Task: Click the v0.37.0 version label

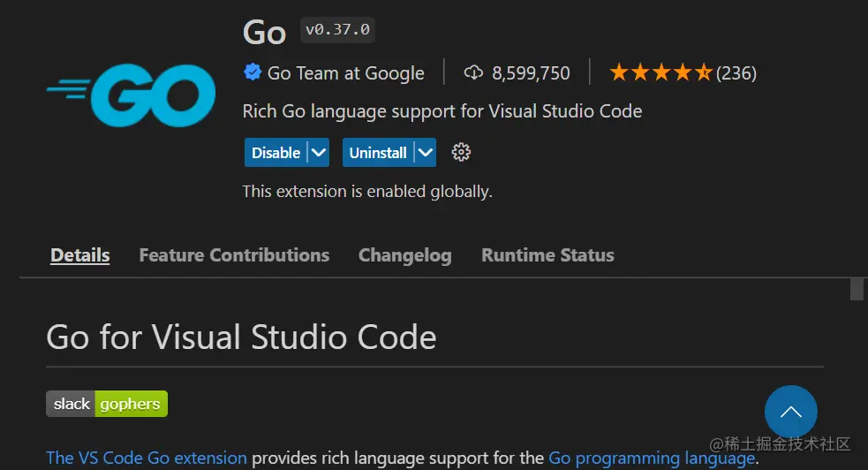Action: [337, 30]
